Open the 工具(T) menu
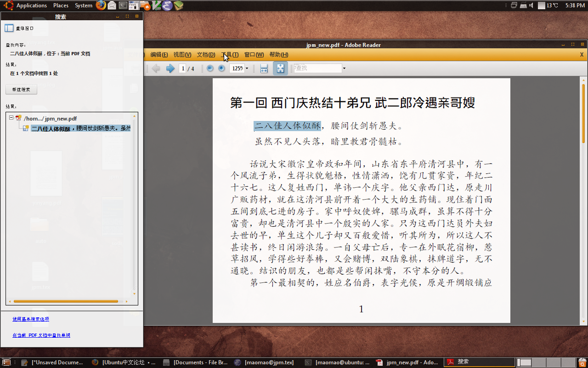 click(230, 55)
